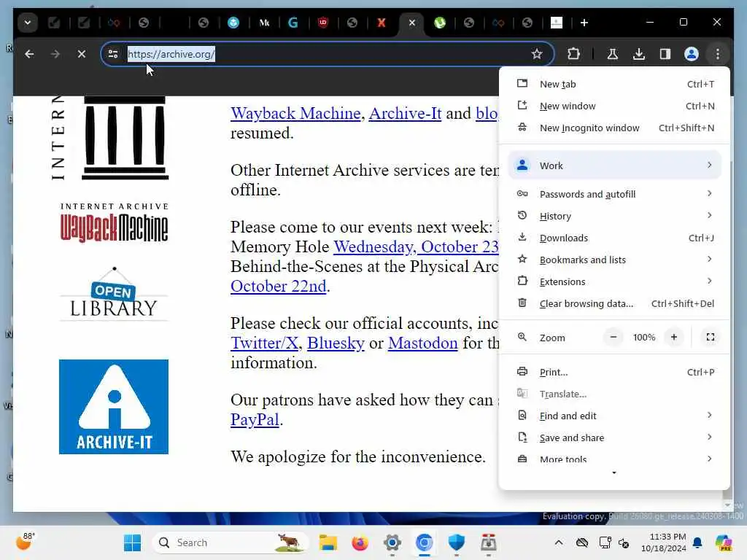Follow the October 22nd link
The height and width of the screenshot is (560, 747).
[279, 286]
